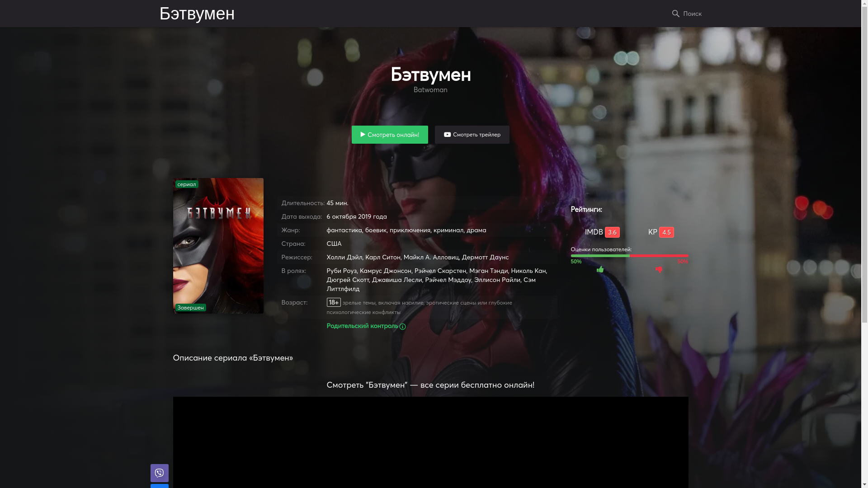Open the США country link

(x=334, y=244)
